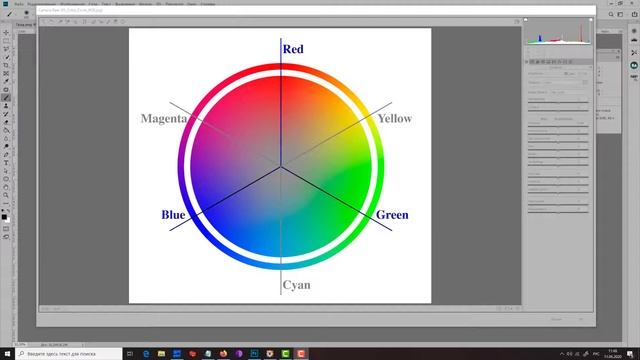
Task: Click the Share icon at top right
Action: pos(634,14)
